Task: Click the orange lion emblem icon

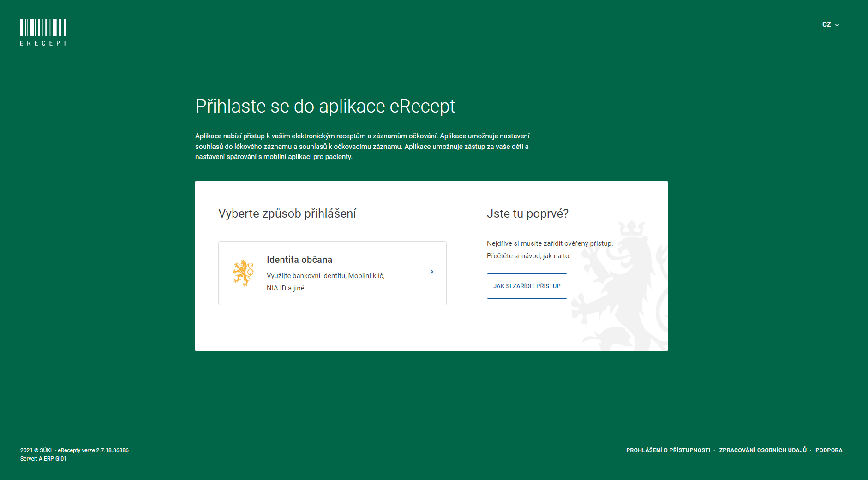Action: coord(243,273)
